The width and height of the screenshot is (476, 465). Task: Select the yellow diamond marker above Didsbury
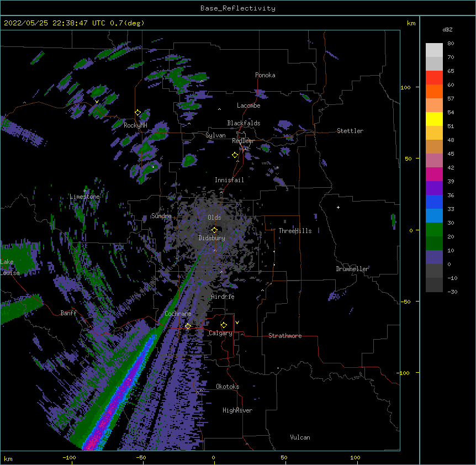214,230
